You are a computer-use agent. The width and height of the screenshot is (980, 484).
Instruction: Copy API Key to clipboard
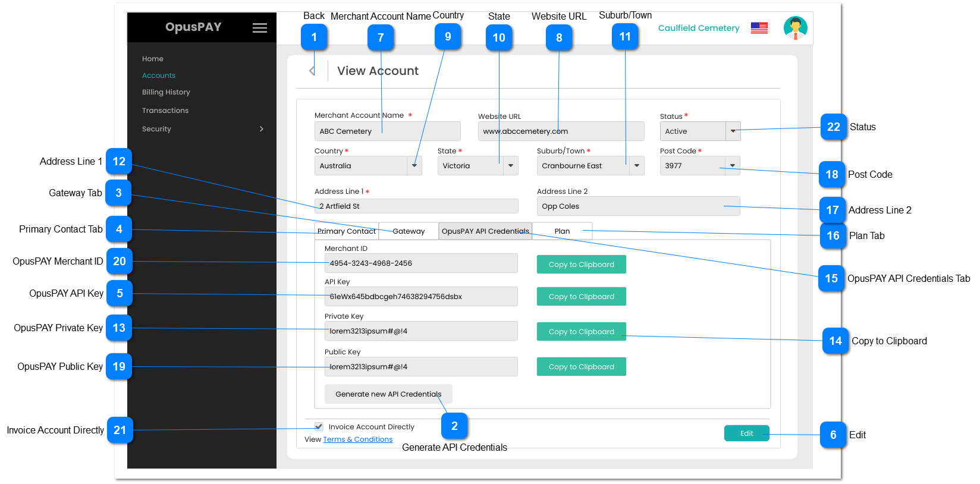pyautogui.click(x=581, y=297)
